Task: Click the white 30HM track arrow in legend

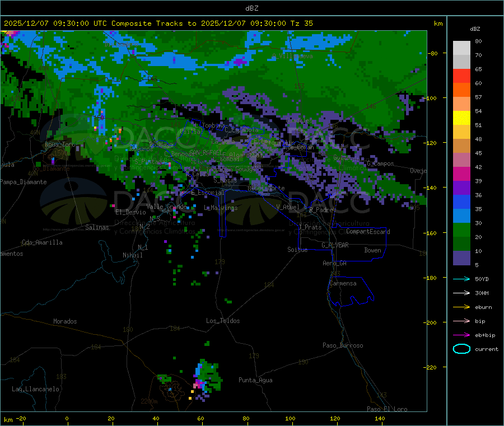Action: coord(461,293)
